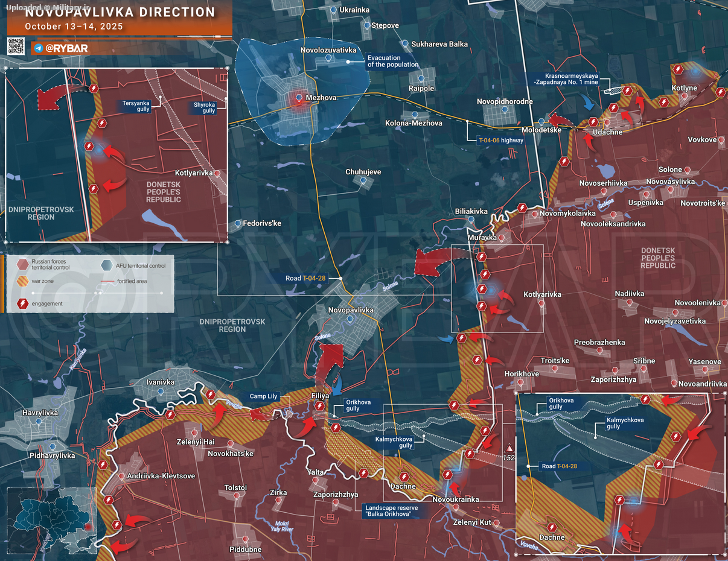Click the Piddubne settlement marker
728x561 pixels.
coord(245,539)
